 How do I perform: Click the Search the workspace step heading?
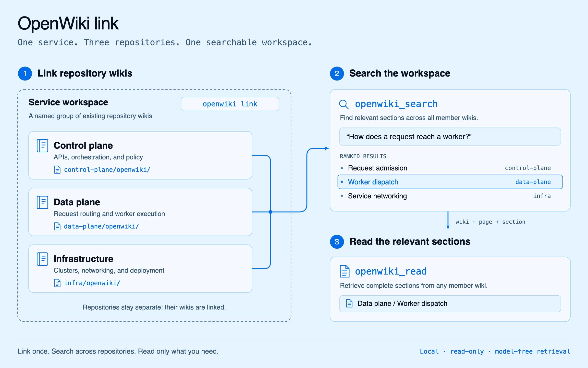click(400, 73)
